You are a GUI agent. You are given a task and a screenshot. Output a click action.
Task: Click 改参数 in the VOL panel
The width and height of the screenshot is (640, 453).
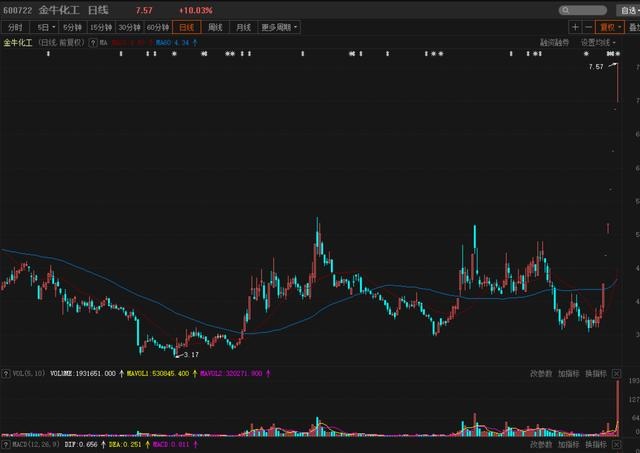(x=541, y=374)
